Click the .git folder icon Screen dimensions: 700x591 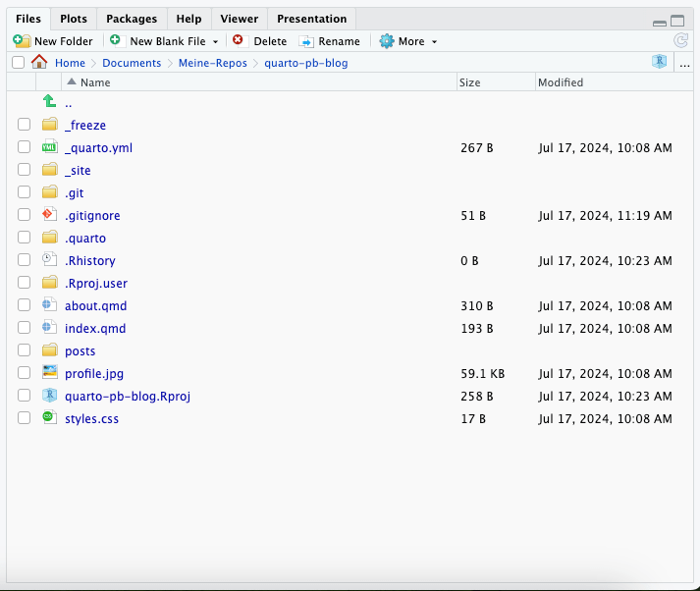click(x=50, y=192)
